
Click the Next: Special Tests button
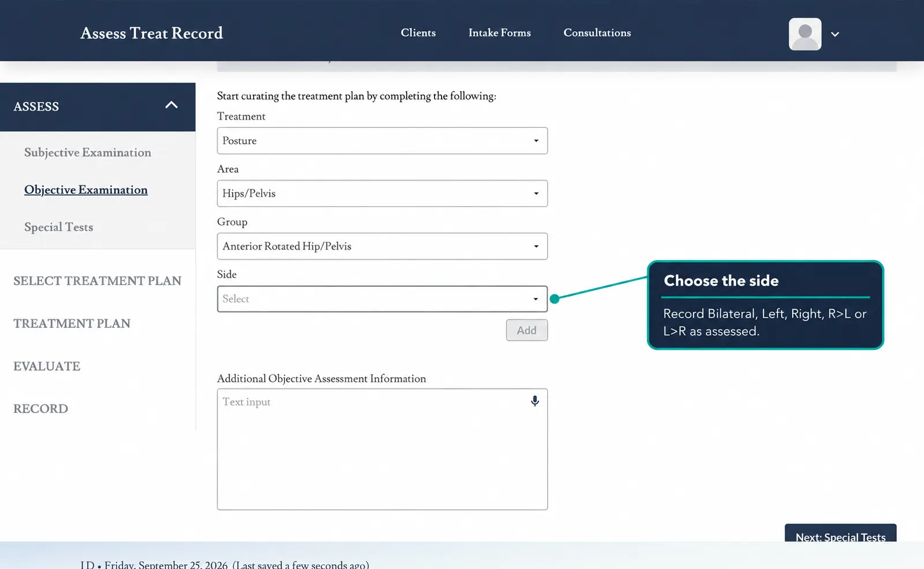coord(840,534)
